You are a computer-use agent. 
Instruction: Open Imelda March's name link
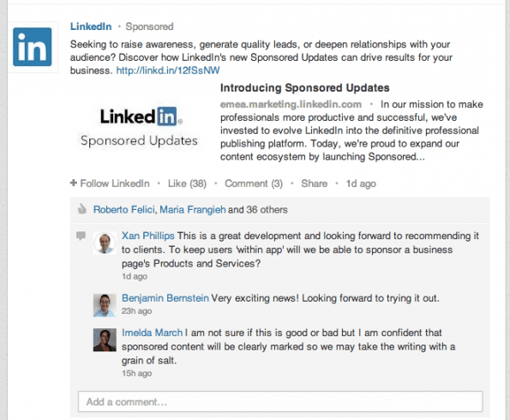(153, 333)
